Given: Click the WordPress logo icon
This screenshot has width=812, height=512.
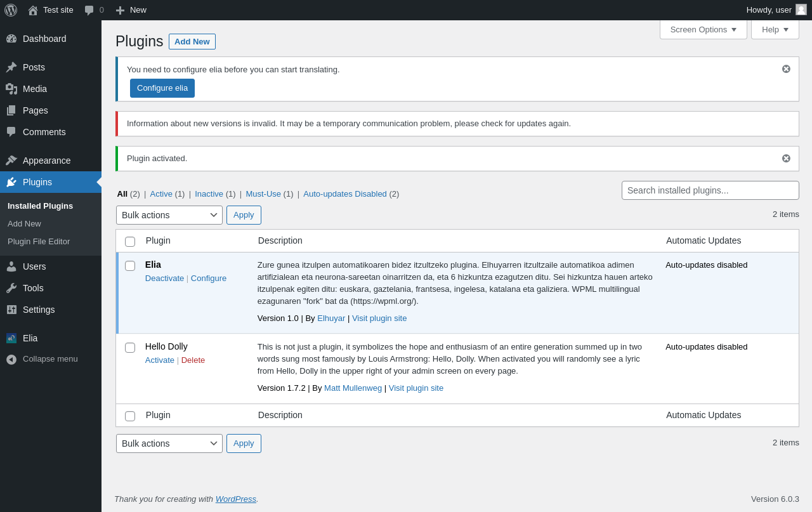Looking at the screenshot, I should (11, 10).
